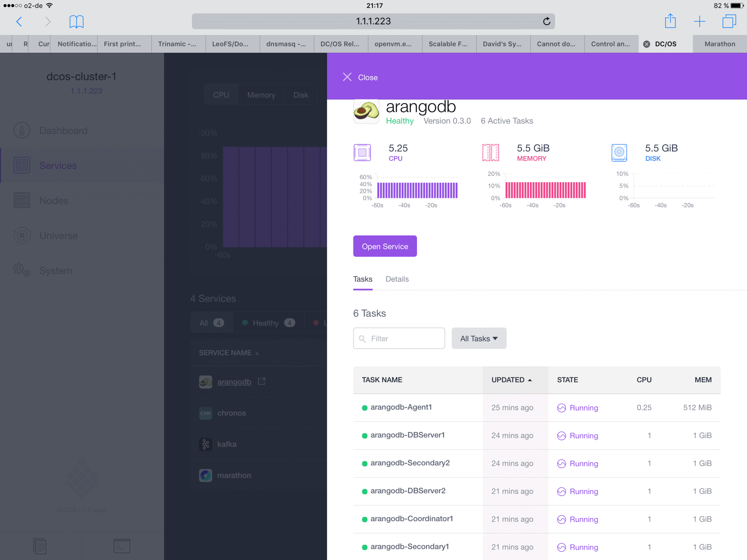Select the CPU chart toggle in background
747x560 pixels.
click(221, 95)
